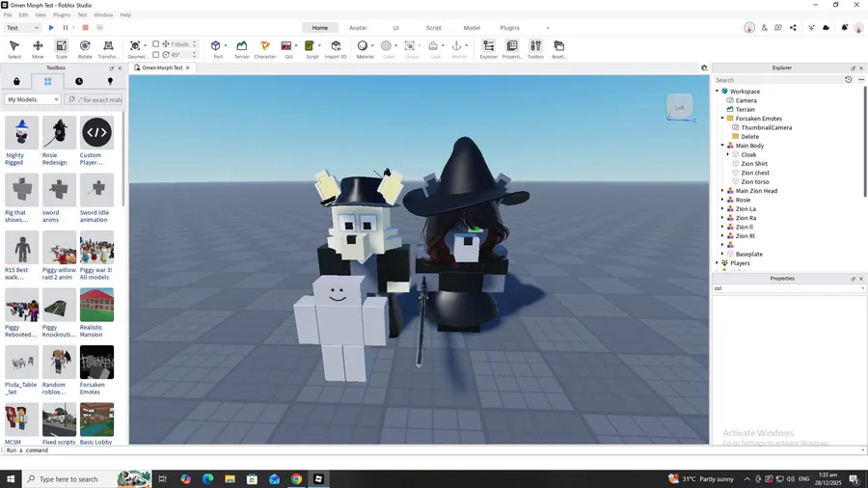Image resolution: width=868 pixels, height=488 pixels.
Task: Click the Explorer search field
Action: pos(777,80)
